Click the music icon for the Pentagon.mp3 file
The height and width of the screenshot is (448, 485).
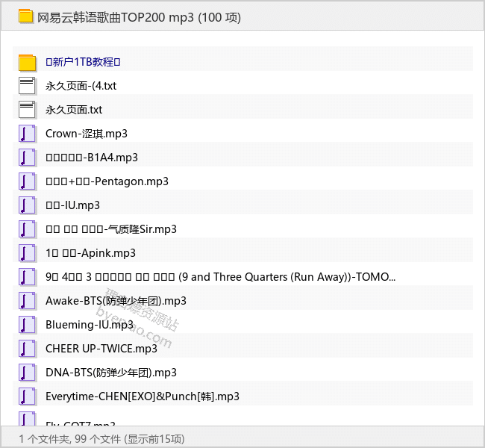27,181
